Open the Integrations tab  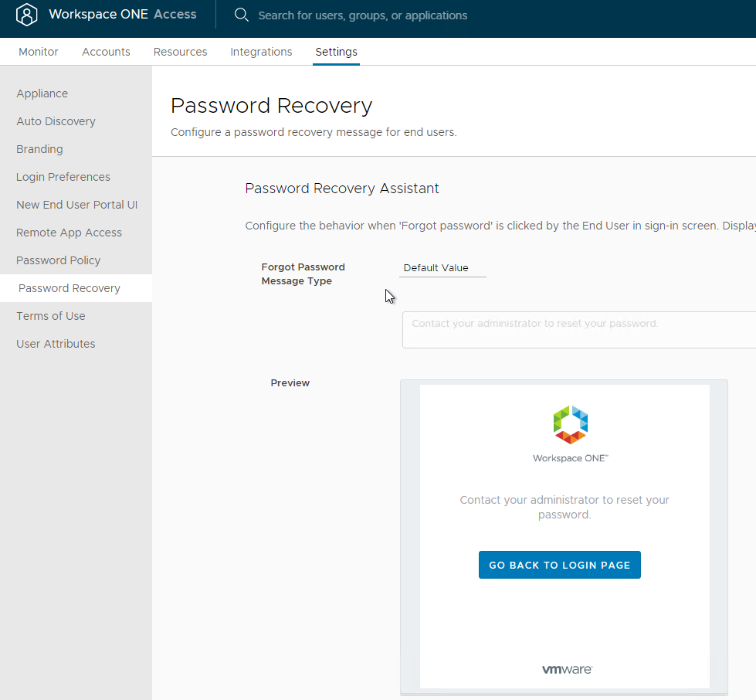pyautogui.click(x=261, y=52)
